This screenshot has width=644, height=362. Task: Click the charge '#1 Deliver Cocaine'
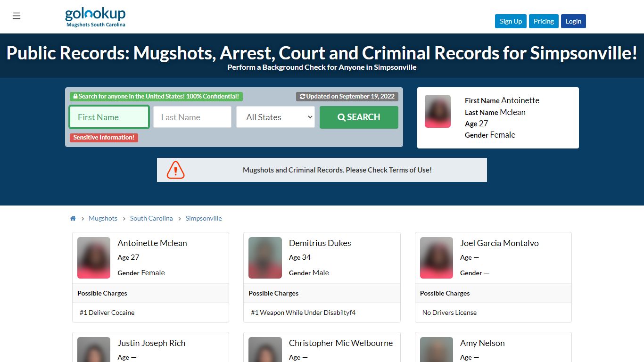point(107,313)
